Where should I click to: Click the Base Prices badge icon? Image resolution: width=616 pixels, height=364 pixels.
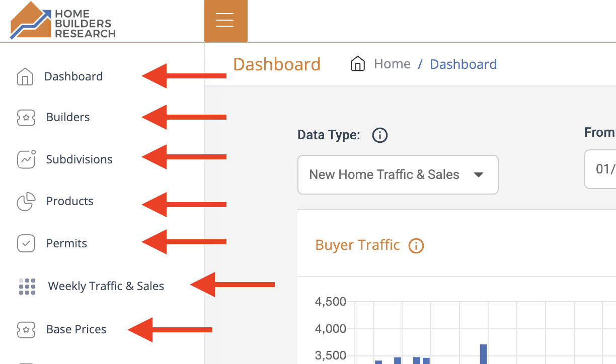pyautogui.click(x=26, y=329)
